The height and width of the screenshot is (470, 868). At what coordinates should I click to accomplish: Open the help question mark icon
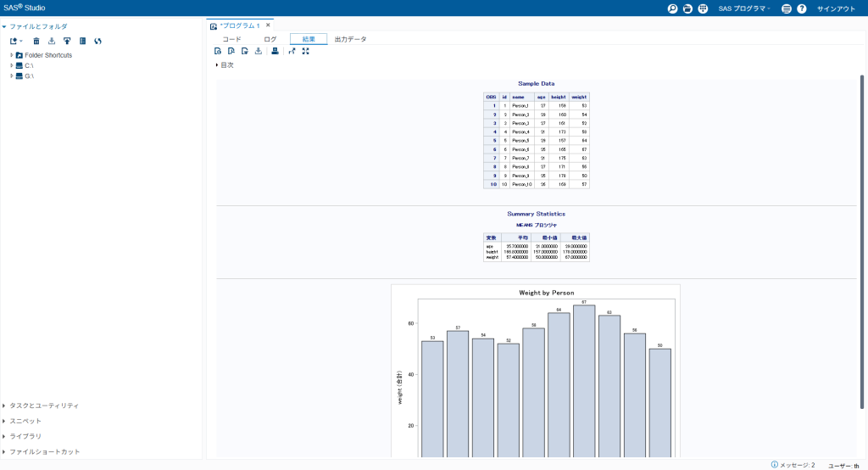[x=802, y=8]
